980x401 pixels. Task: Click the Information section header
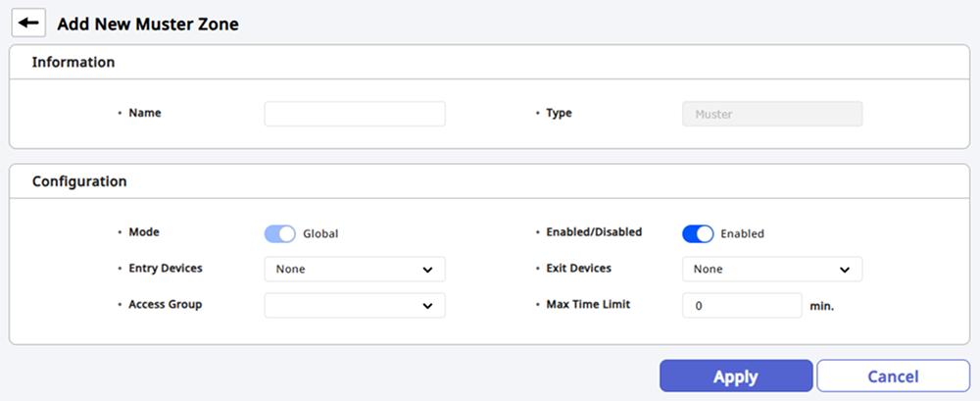click(73, 63)
